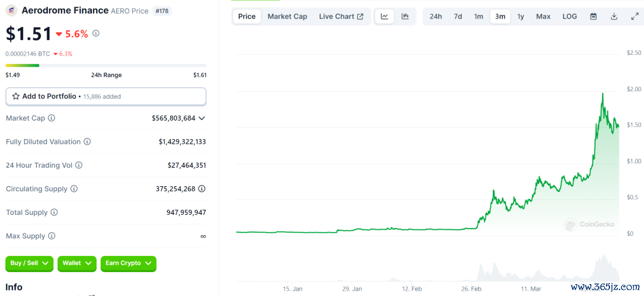
Task: Set chart range to 1y
Action: [521, 17]
